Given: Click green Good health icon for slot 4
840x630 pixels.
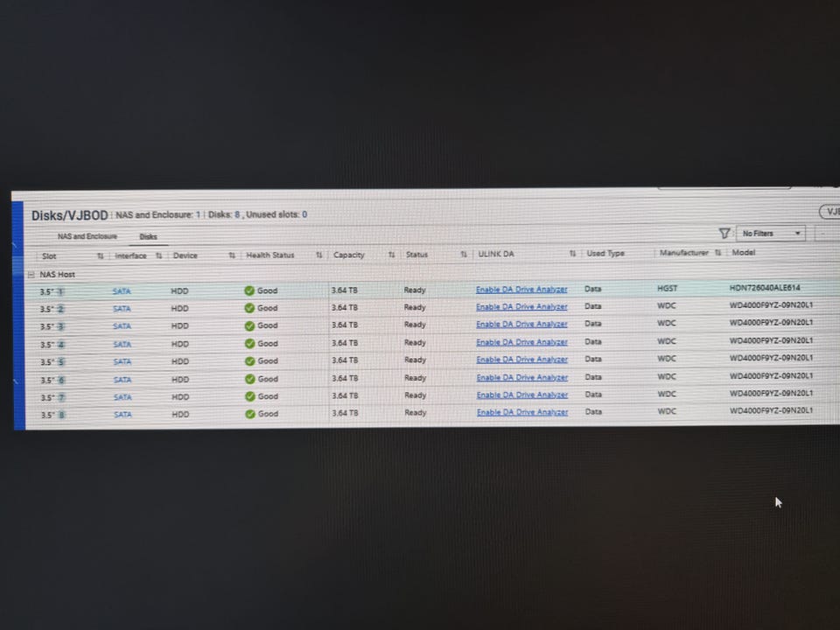Looking at the screenshot, I should [249, 343].
